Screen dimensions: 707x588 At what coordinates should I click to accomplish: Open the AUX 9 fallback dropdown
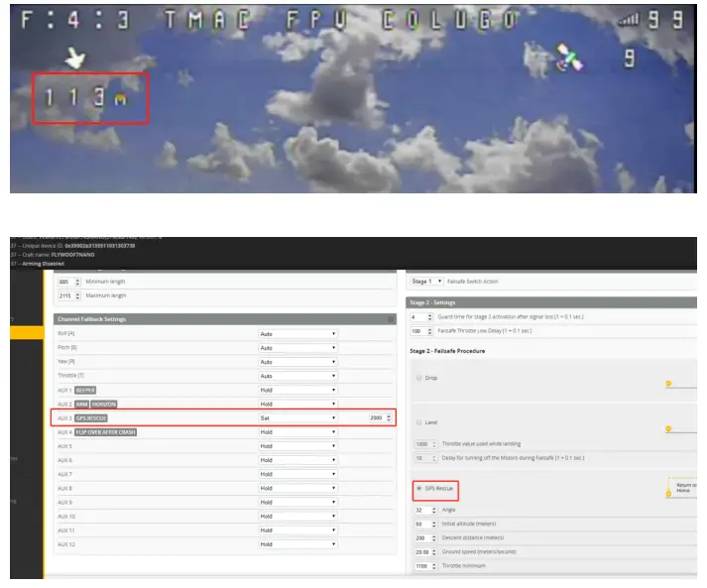pos(298,503)
